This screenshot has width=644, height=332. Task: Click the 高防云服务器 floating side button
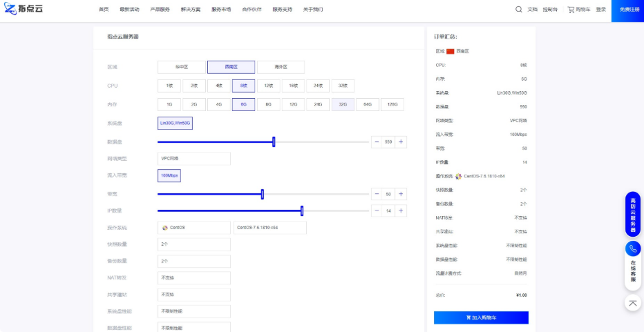633,215
